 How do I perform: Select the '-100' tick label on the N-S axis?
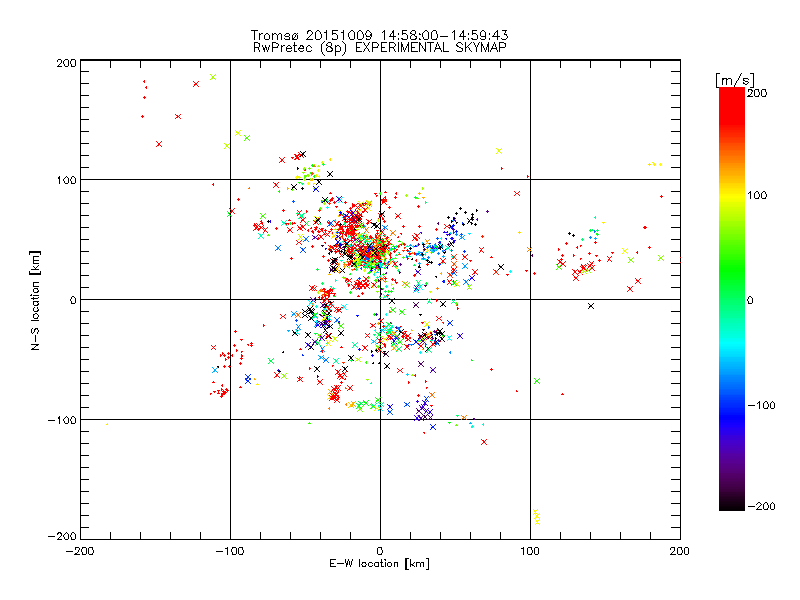[x=62, y=420]
